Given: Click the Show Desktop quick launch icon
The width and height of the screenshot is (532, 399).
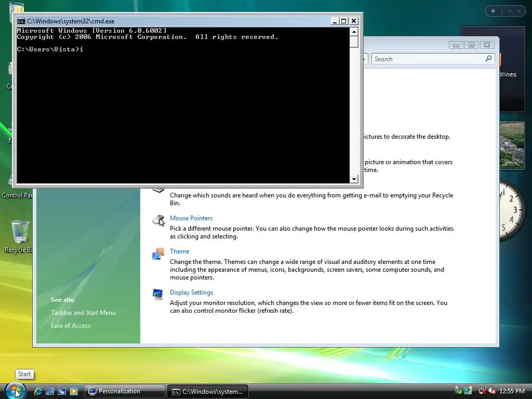Looking at the screenshot, I should (50, 391).
